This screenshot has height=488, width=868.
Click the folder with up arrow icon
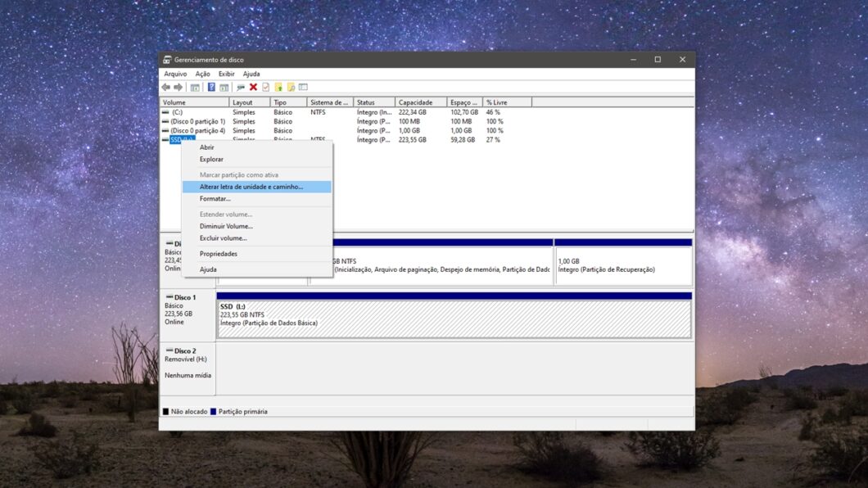[x=278, y=88]
